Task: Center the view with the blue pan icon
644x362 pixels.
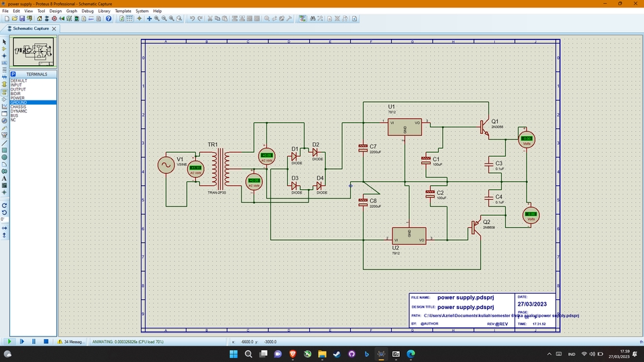Action: tap(149, 19)
